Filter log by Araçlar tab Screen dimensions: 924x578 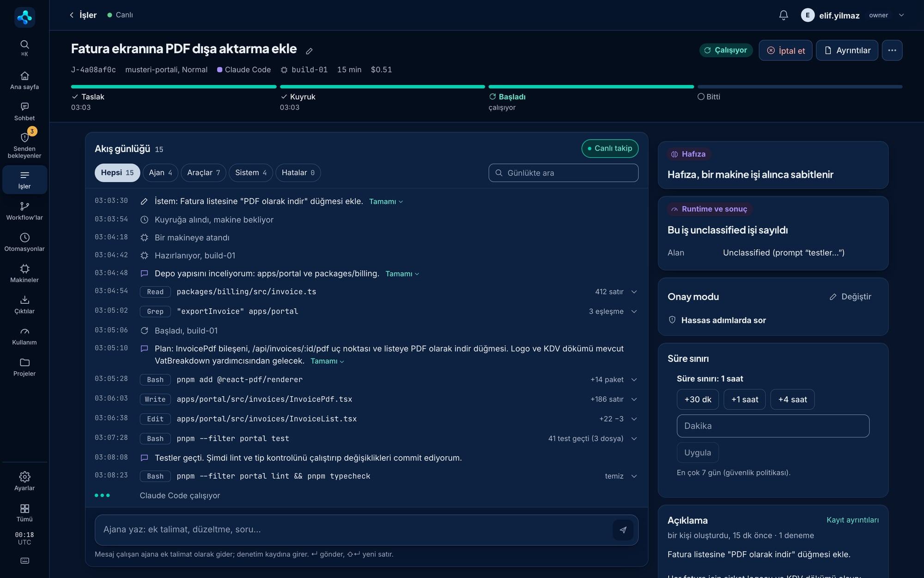(x=203, y=172)
